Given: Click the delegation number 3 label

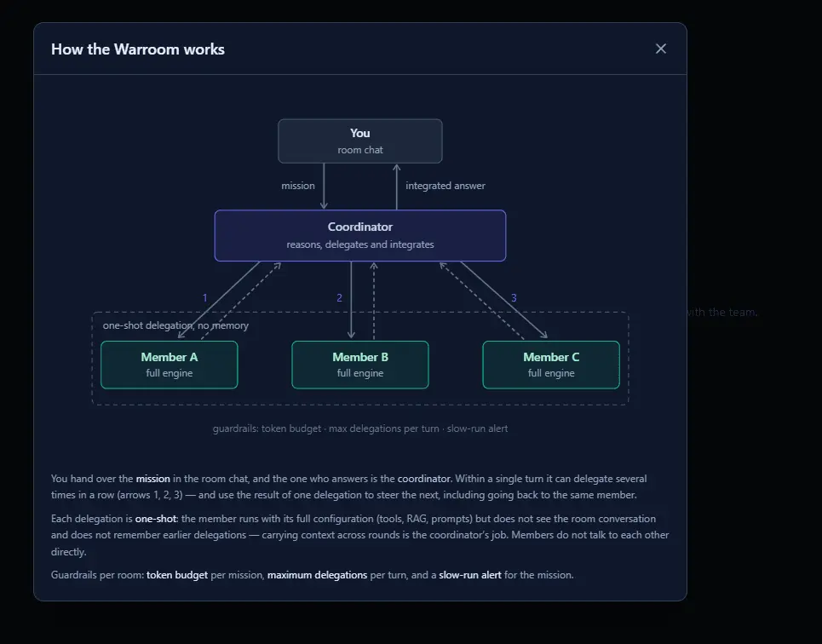Looking at the screenshot, I should click(514, 298).
